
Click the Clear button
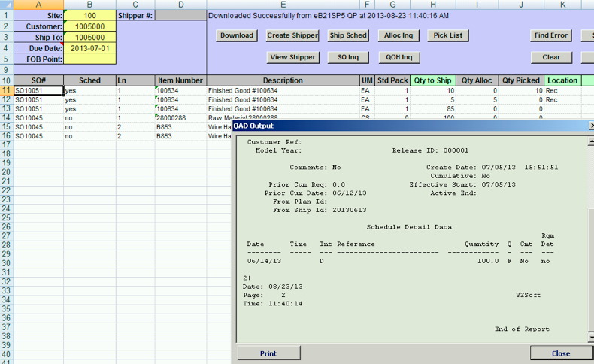[x=551, y=58]
